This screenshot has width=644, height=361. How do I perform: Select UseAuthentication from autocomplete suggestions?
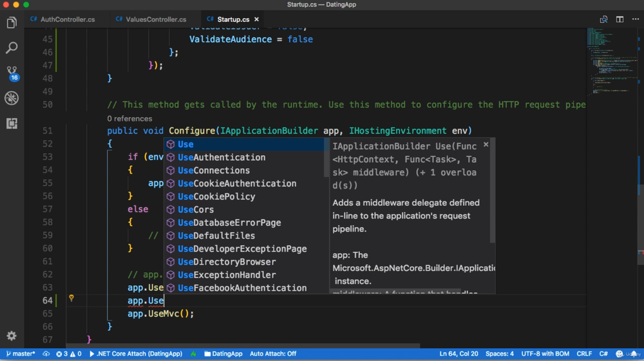[x=222, y=158]
